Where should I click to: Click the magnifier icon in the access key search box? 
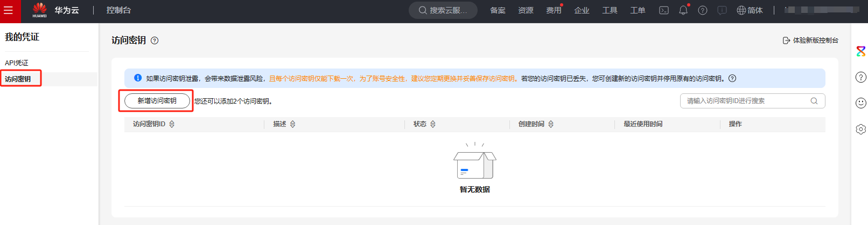pos(814,101)
